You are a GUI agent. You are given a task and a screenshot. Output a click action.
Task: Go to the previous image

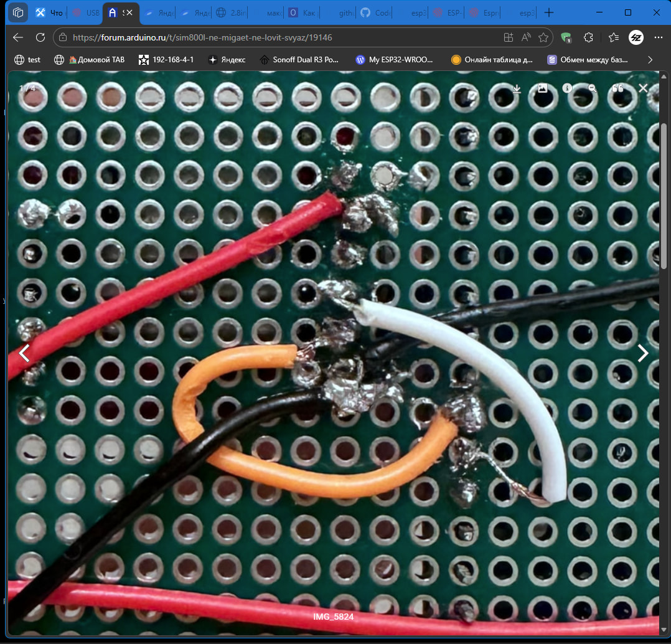click(24, 353)
